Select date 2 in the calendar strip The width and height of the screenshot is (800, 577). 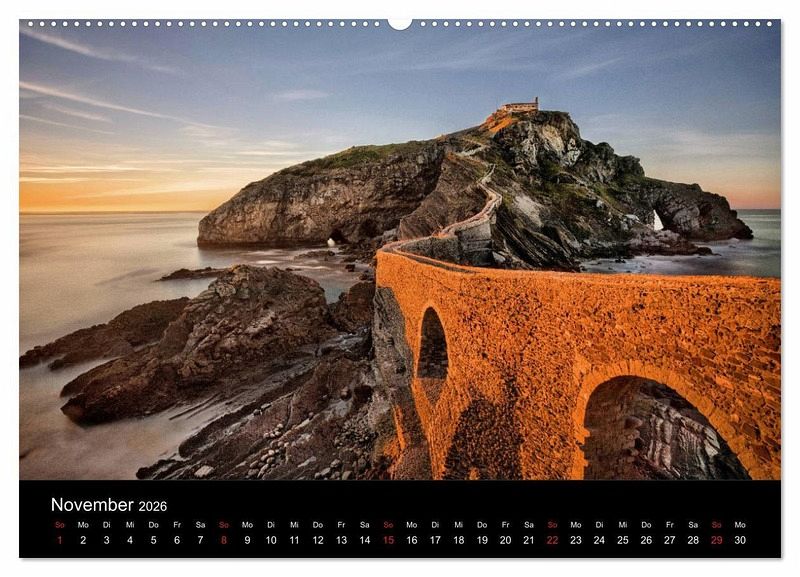[x=83, y=540]
